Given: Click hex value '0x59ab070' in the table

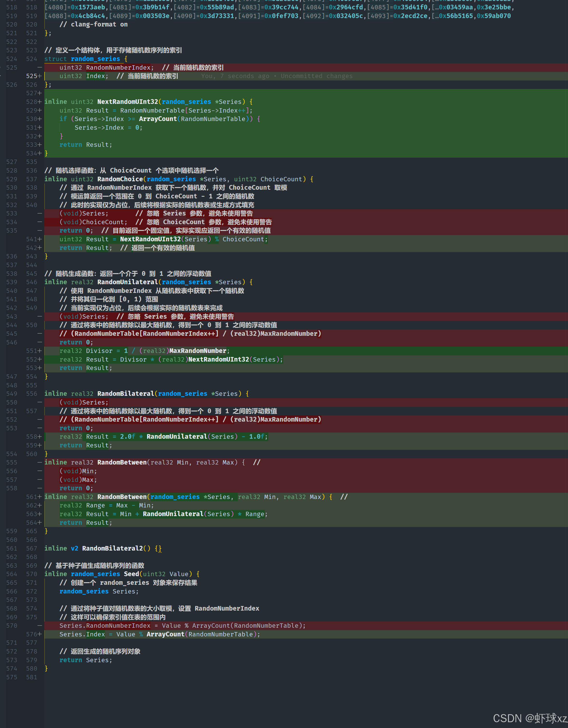Looking at the screenshot, I should pyautogui.click(x=493, y=16).
